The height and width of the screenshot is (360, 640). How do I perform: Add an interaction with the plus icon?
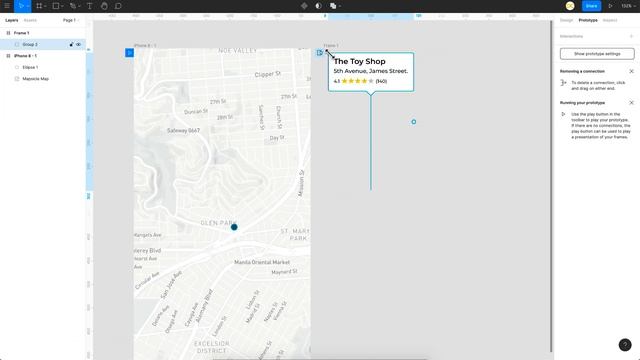(x=631, y=36)
